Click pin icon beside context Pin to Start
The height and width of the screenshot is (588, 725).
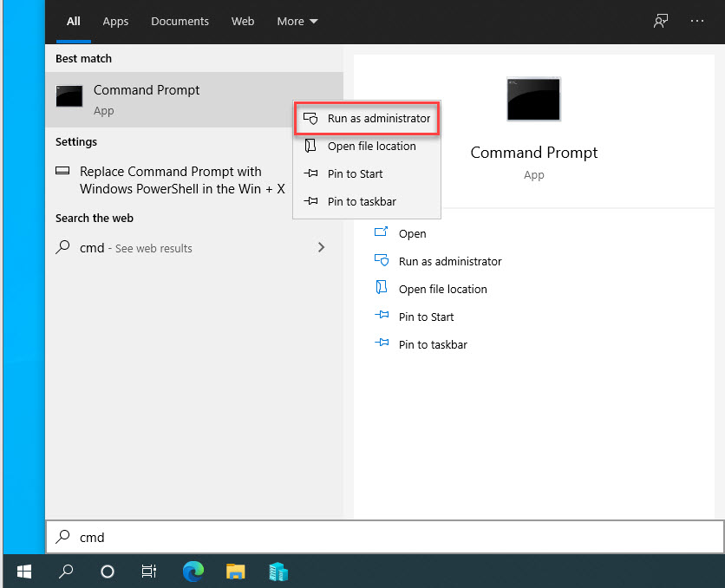tap(310, 173)
